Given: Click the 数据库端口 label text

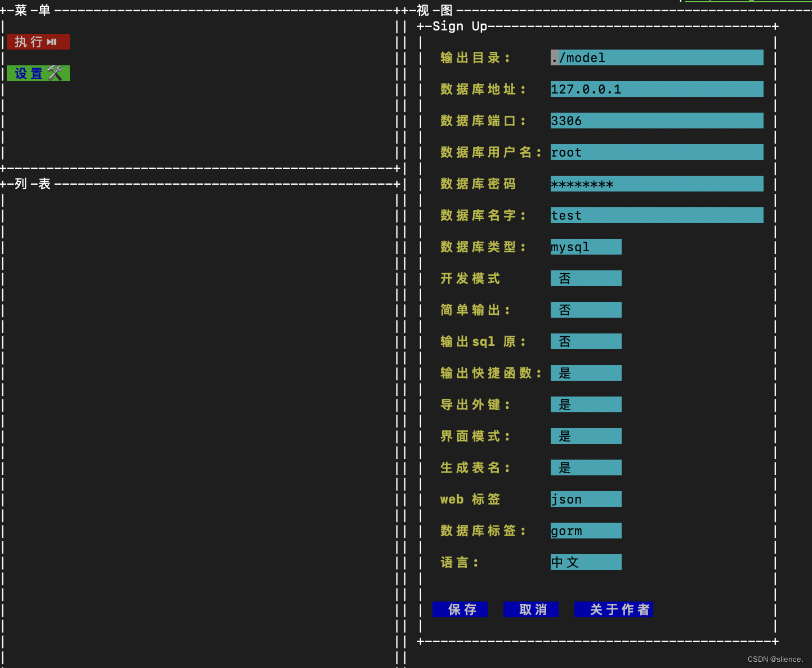Looking at the screenshot, I should (x=483, y=121).
